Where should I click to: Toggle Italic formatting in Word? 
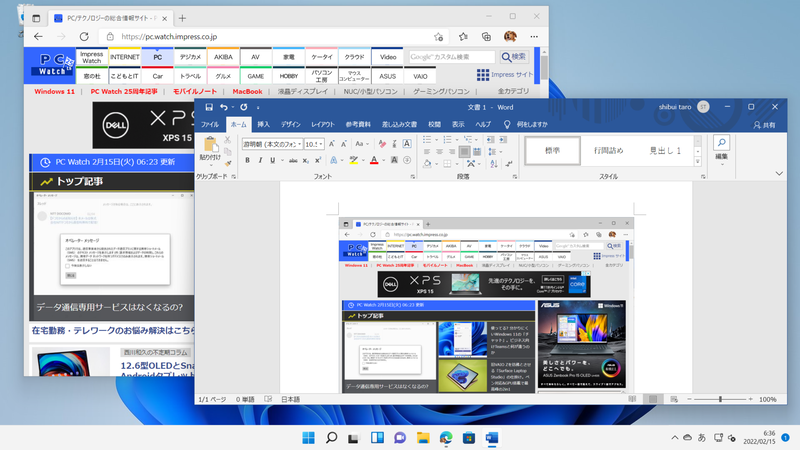(x=260, y=161)
